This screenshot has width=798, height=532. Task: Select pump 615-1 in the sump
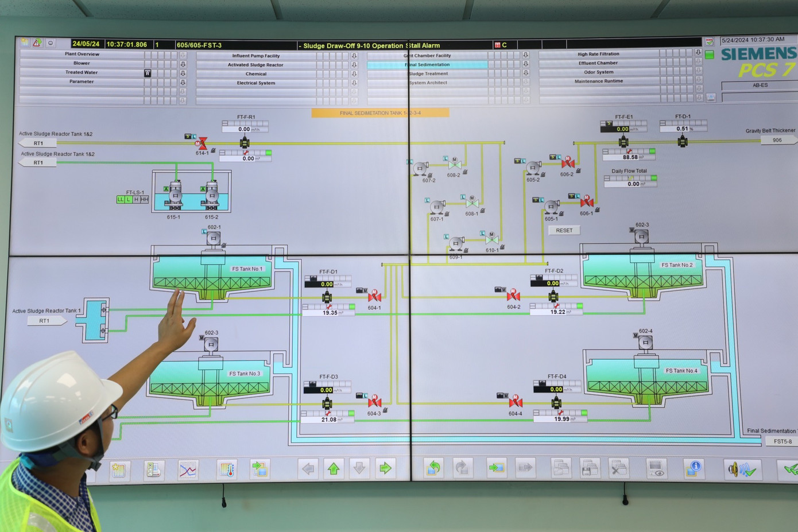175,197
